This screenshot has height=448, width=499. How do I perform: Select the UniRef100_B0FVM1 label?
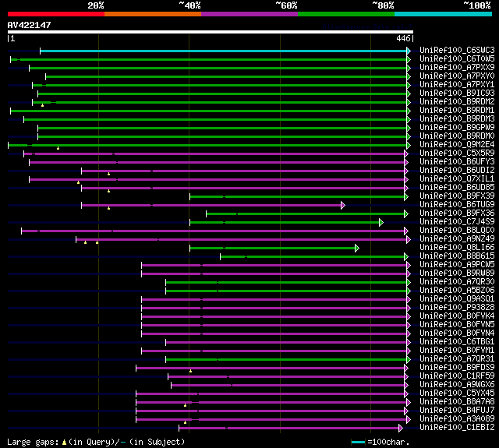pos(457,351)
